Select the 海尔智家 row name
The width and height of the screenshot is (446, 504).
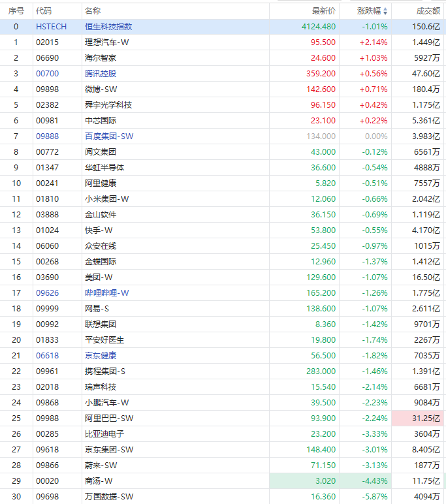pyautogui.click(x=101, y=58)
